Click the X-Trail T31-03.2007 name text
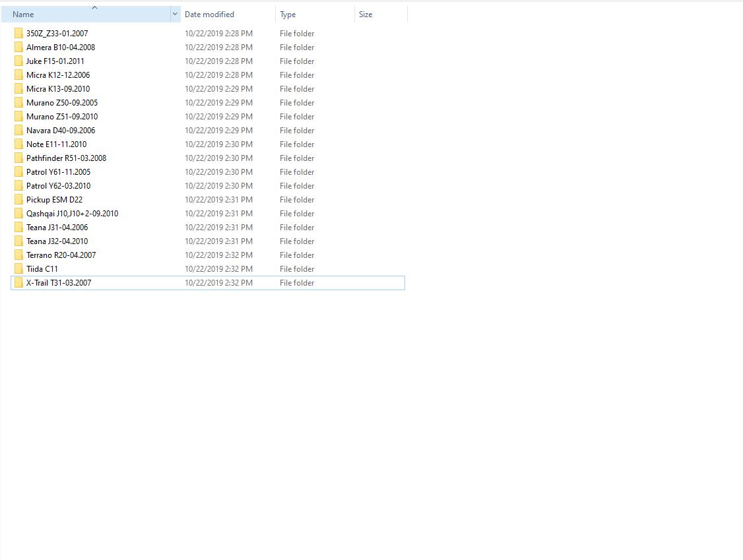This screenshot has height=560, width=743. pyautogui.click(x=59, y=282)
